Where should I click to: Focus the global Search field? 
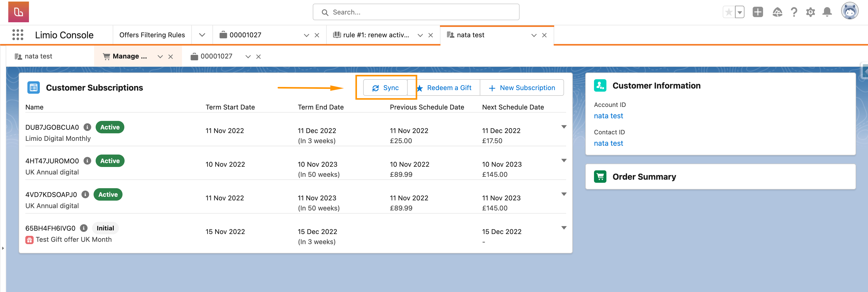pyautogui.click(x=416, y=12)
